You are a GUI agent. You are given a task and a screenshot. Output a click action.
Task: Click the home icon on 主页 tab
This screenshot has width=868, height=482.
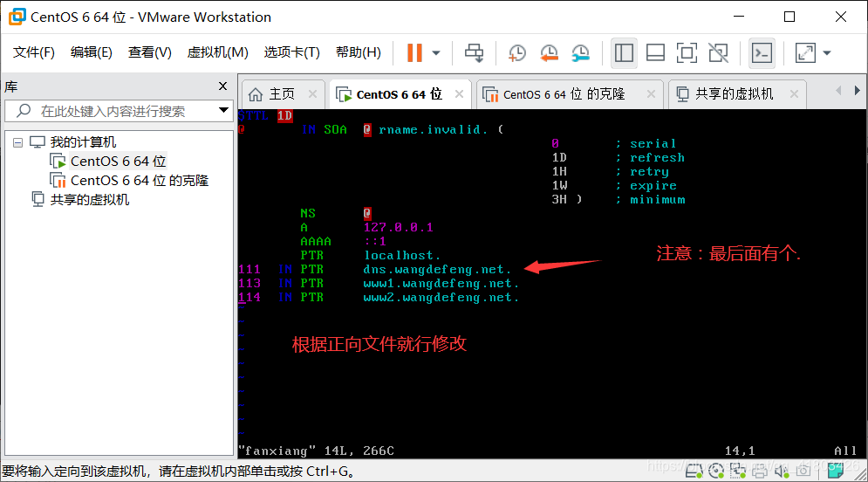[256, 94]
